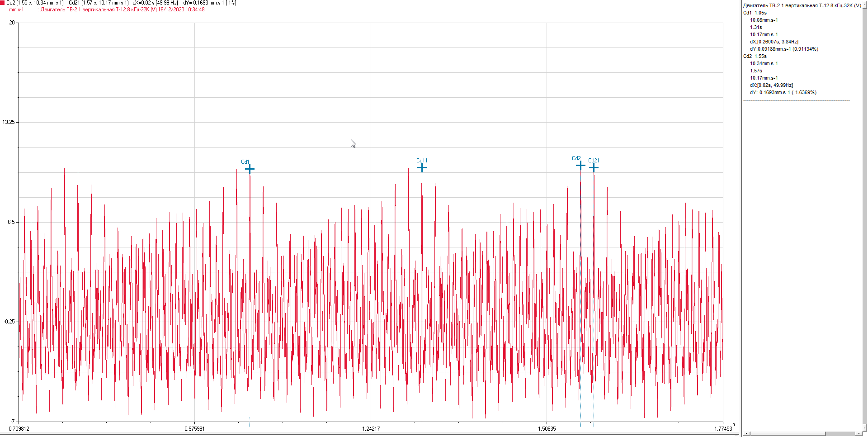Click header text 'Cd21 (1.57 s, 10.17 mm.s-1)'
Screen dimensions: 868x437
(x=99, y=3)
